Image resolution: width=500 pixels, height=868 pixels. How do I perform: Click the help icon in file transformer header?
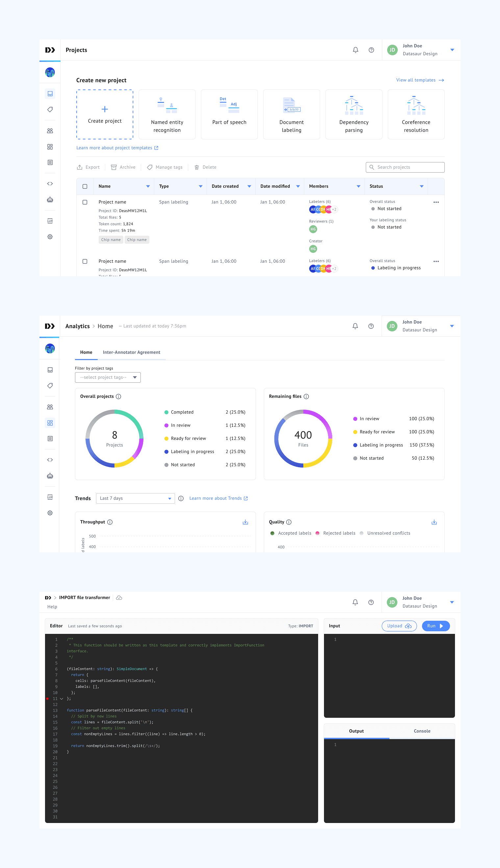pyautogui.click(x=371, y=602)
